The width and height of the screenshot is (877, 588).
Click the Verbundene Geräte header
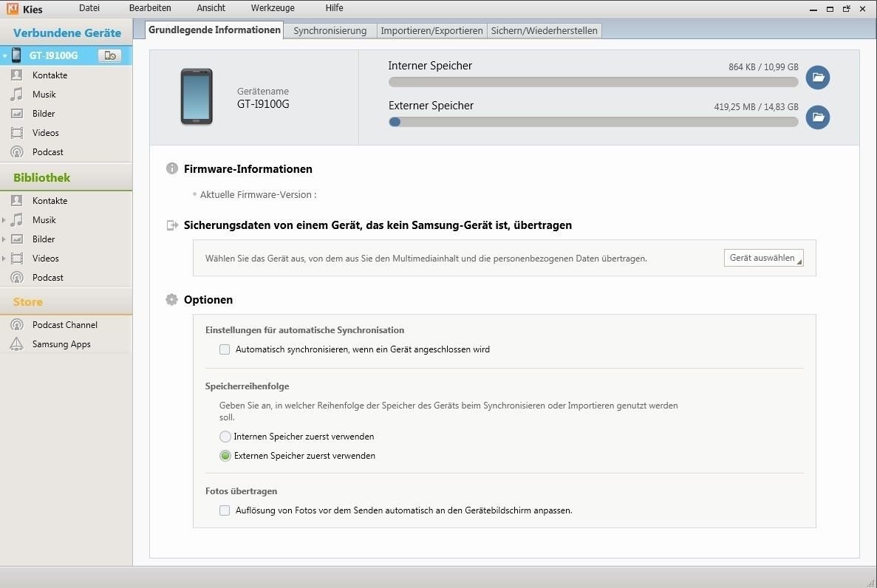[x=66, y=33]
